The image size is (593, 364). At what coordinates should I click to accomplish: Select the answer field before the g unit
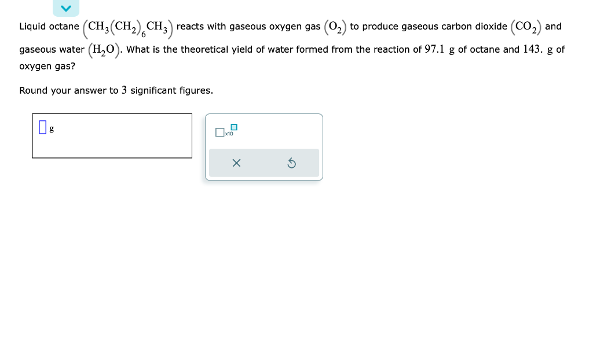(x=42, y=127)
